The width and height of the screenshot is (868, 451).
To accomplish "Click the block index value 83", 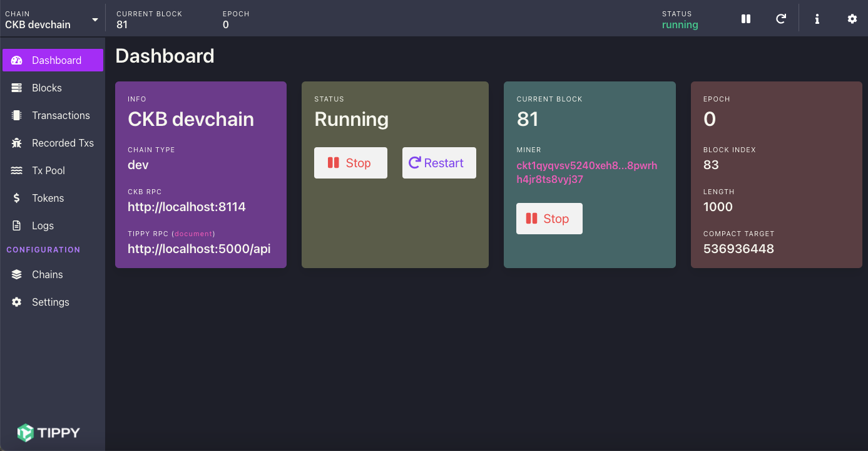I will coord(711,165).
